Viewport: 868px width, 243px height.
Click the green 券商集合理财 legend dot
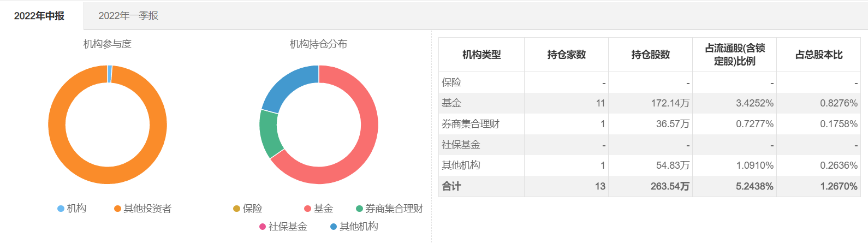coord(360,209)
